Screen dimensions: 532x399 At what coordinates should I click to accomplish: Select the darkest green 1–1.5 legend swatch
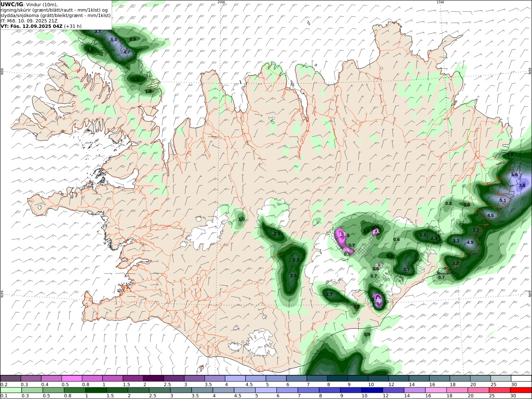point(96,390)
